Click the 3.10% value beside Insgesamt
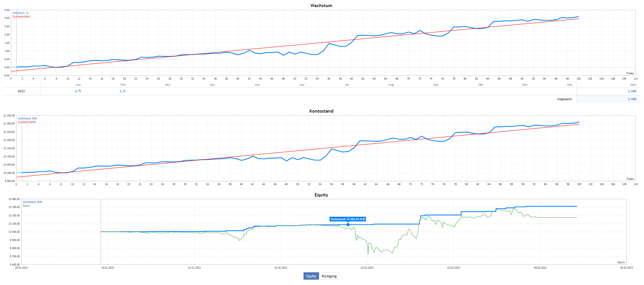Image resolution: width=644 pixels, height=285 pixels. tap(632, 99)
